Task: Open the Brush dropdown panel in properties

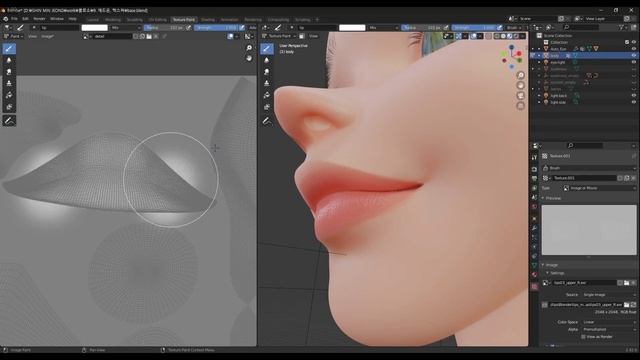Action: (x=589, y=168)
